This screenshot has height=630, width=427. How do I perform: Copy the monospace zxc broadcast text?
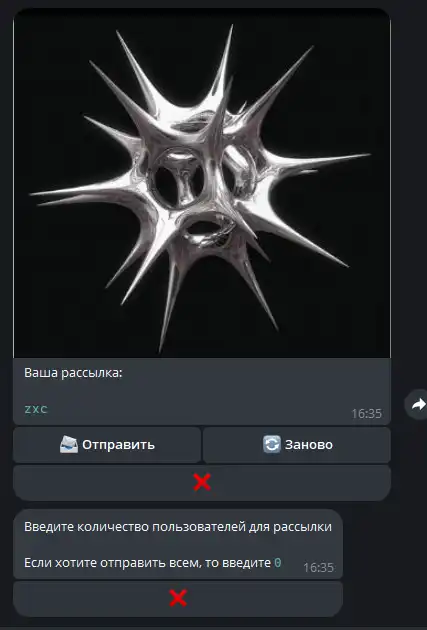pos(36,409)
